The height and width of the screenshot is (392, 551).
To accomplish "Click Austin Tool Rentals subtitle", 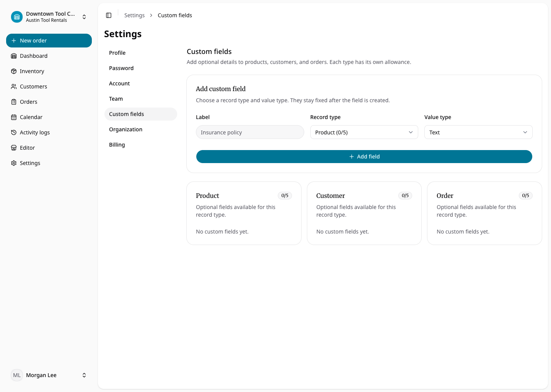I will (x=46, y=20).
